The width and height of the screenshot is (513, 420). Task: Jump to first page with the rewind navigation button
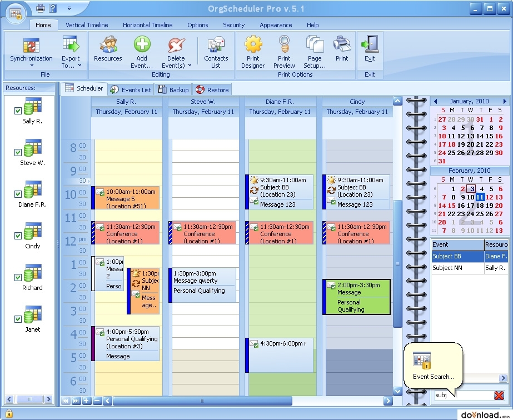(66, 401)
